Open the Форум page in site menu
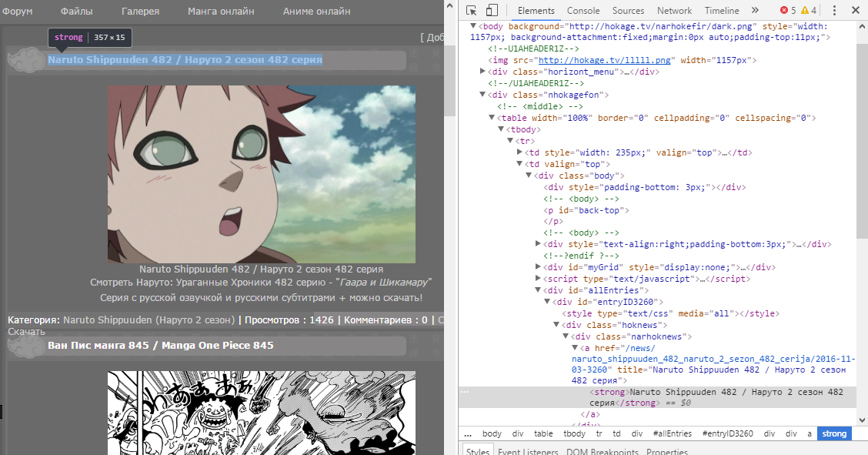Image resolution: width=868 pixels, height=455 pixels. (17, 11)
